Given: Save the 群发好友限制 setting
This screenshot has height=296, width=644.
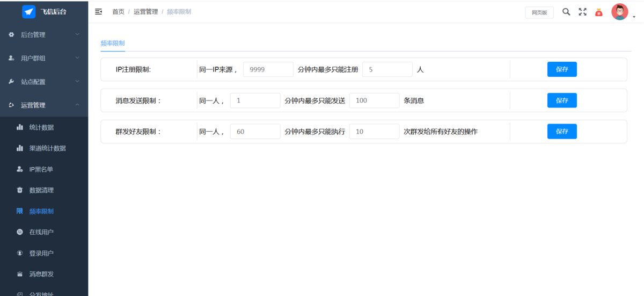Looking at the screenshot, I should (x=562, y=132).
